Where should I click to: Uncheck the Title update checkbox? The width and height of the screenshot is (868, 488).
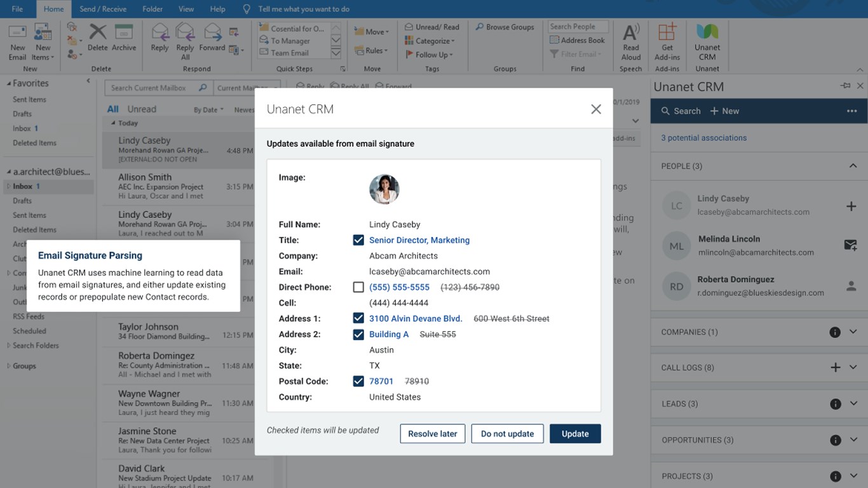(358, 240)
